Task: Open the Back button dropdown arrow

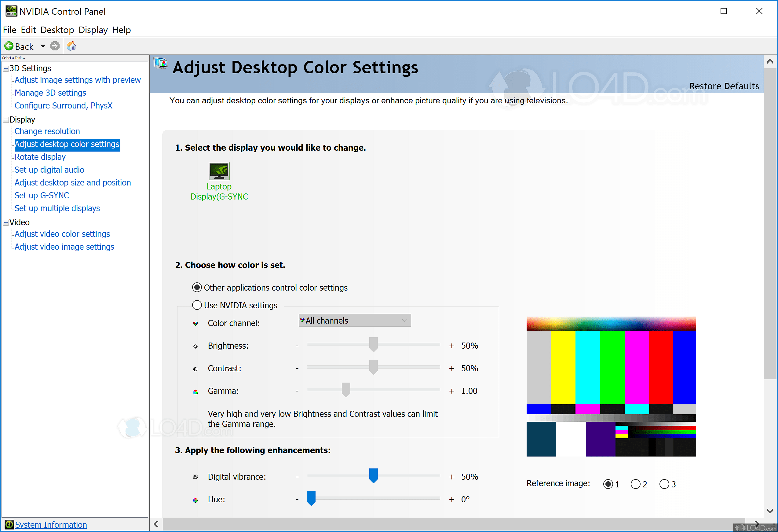Action: 42,46
